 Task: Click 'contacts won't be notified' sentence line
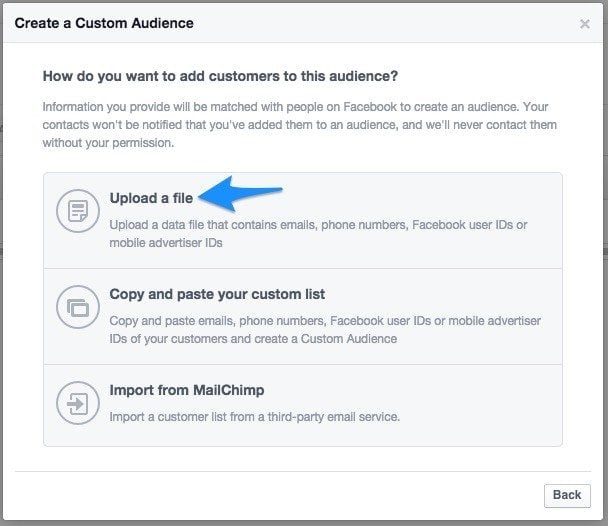[x=300, y=125]
